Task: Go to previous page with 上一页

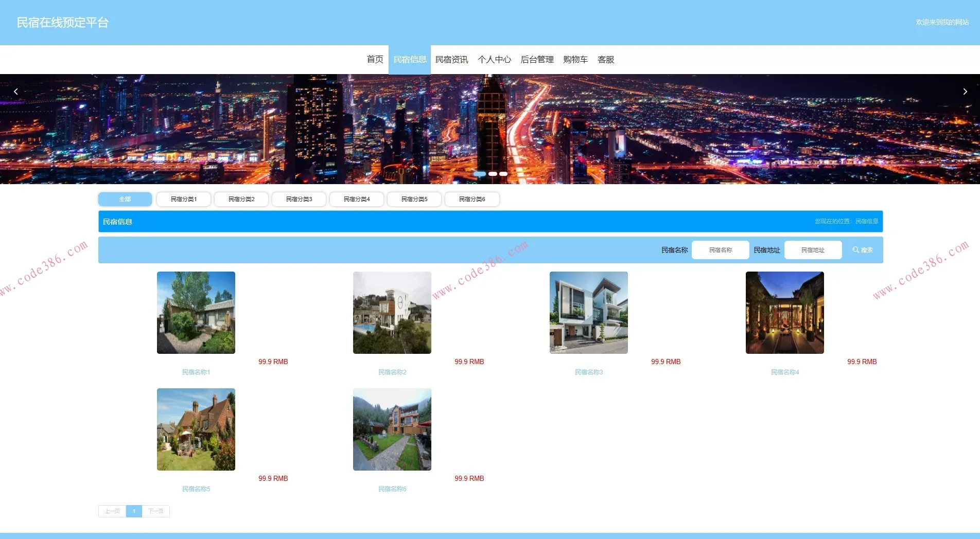Action: (112, 511)
